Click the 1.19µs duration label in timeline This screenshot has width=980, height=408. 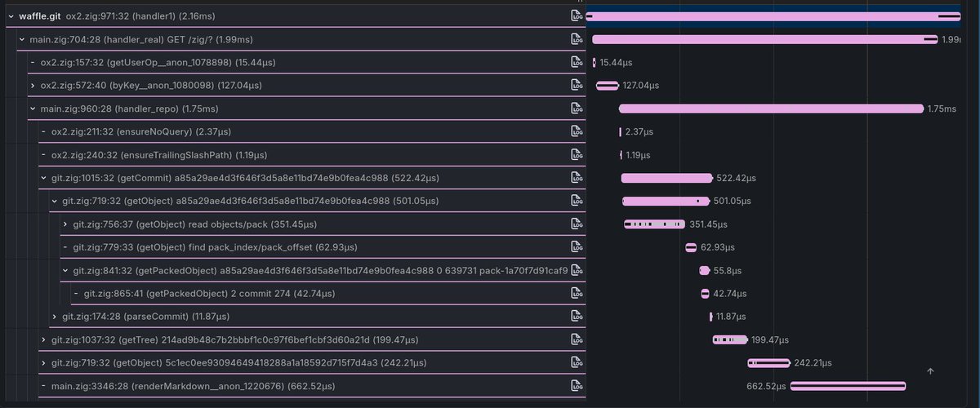pos(638,154)
